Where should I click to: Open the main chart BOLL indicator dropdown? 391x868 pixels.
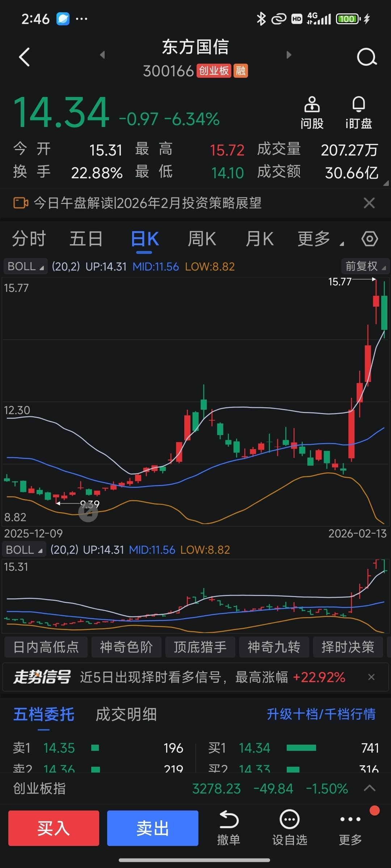[26, 267]
